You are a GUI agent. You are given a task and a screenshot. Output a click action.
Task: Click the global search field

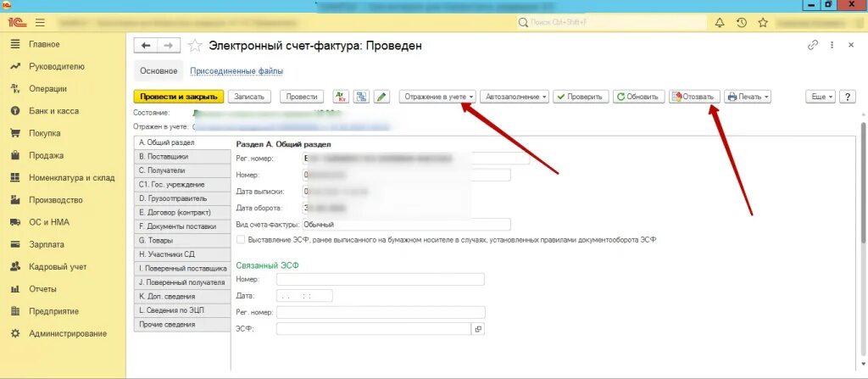click(612, 23)
